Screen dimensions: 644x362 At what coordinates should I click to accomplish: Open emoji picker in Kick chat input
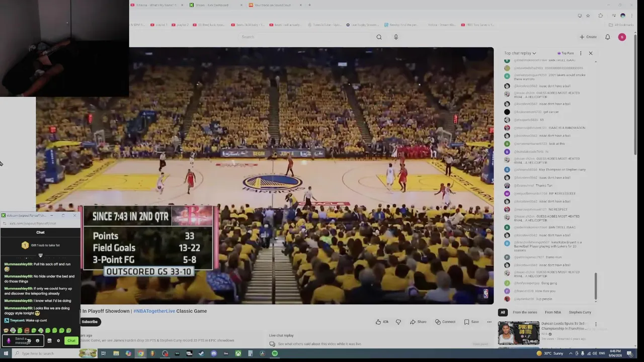37,340
